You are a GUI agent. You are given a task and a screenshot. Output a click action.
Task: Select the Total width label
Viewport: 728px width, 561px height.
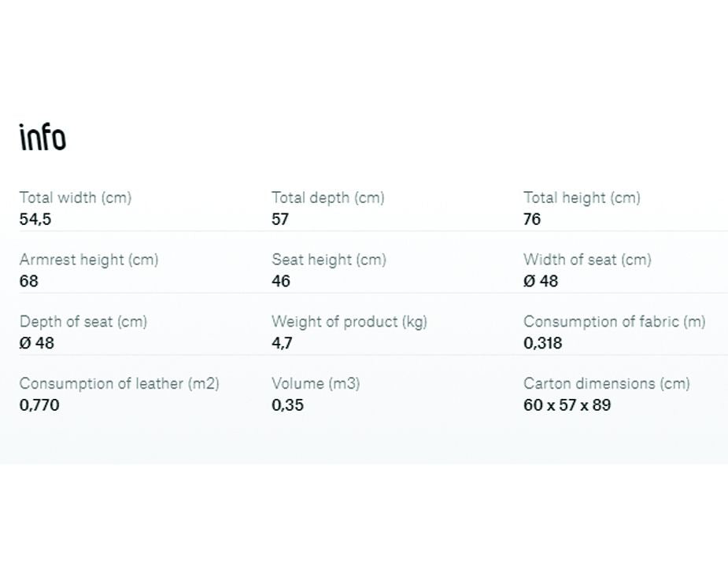pyautogui.click(x=76, y=197)
